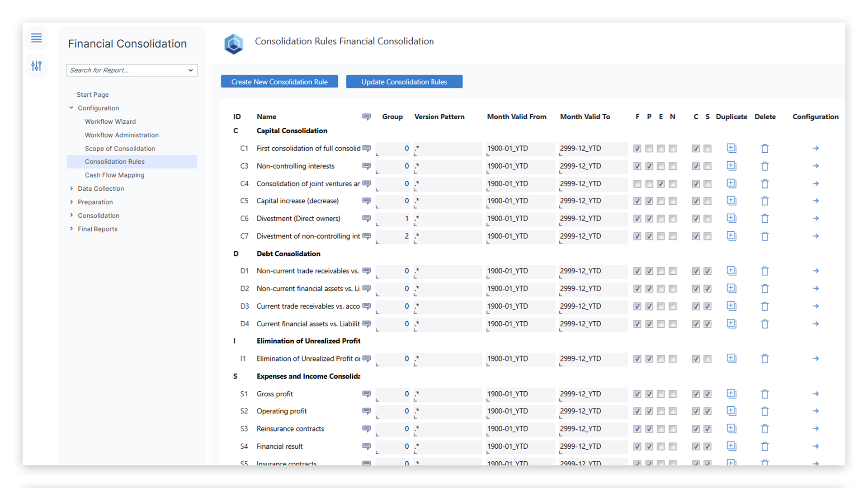
Task: Delete the D2 Non-current financial assets rule
Action: coord(764,288)
